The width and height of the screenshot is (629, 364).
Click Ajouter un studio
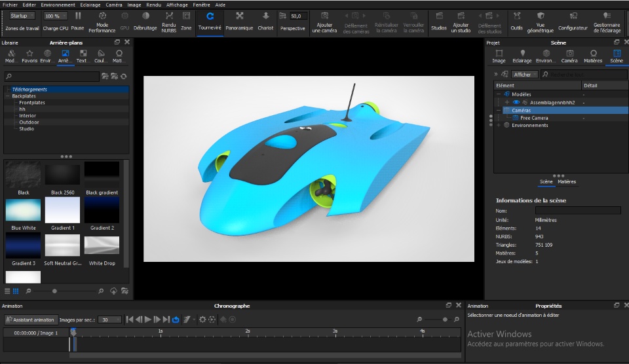461,22
